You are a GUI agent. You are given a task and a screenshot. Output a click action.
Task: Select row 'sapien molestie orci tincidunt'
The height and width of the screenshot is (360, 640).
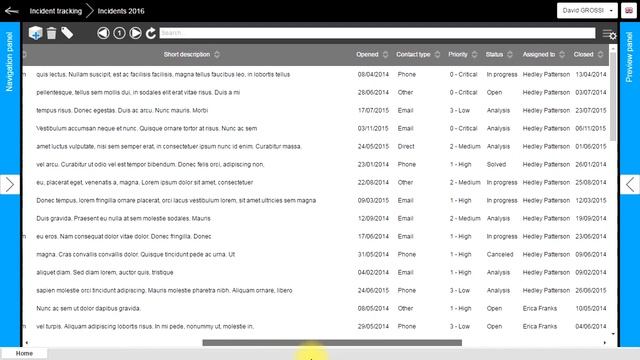point(316,290)
